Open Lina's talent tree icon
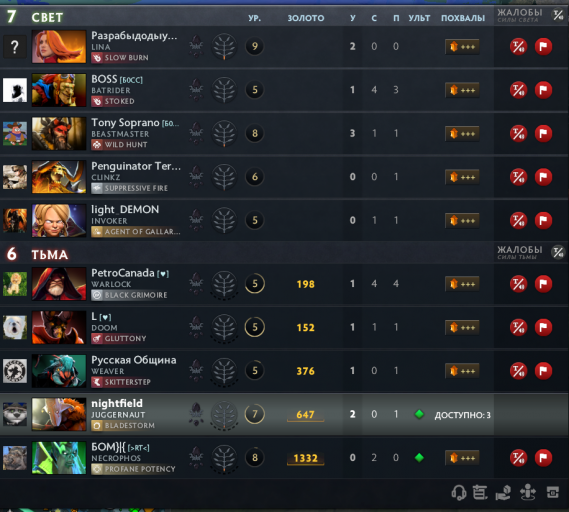 click(x=224, y=46)
